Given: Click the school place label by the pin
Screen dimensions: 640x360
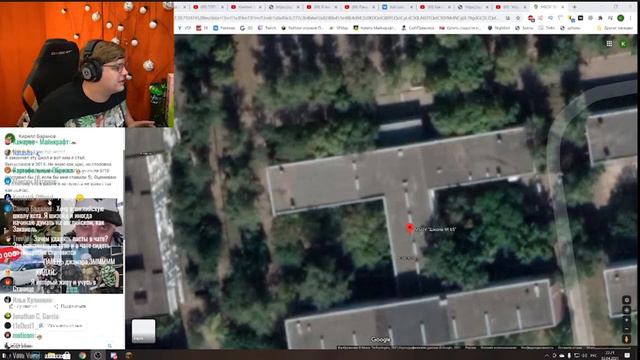Looking at the screenshot, I should [436, 229].
